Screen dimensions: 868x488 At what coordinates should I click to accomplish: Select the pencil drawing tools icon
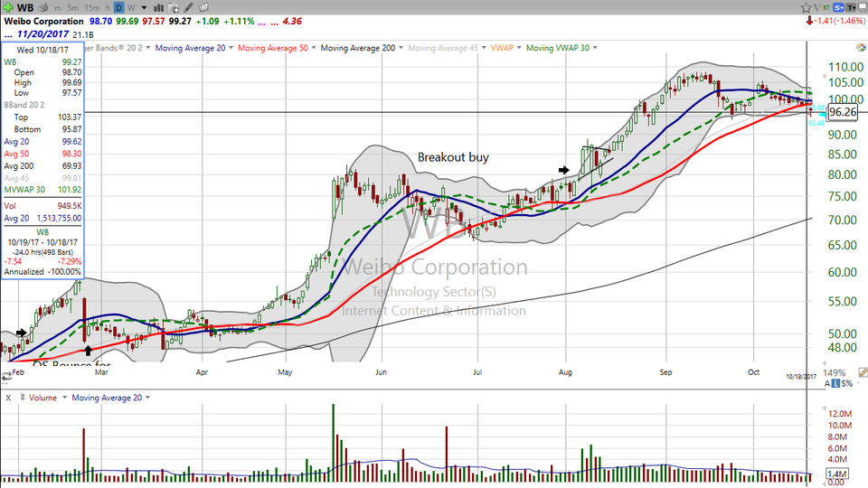(x=188, y=8)
